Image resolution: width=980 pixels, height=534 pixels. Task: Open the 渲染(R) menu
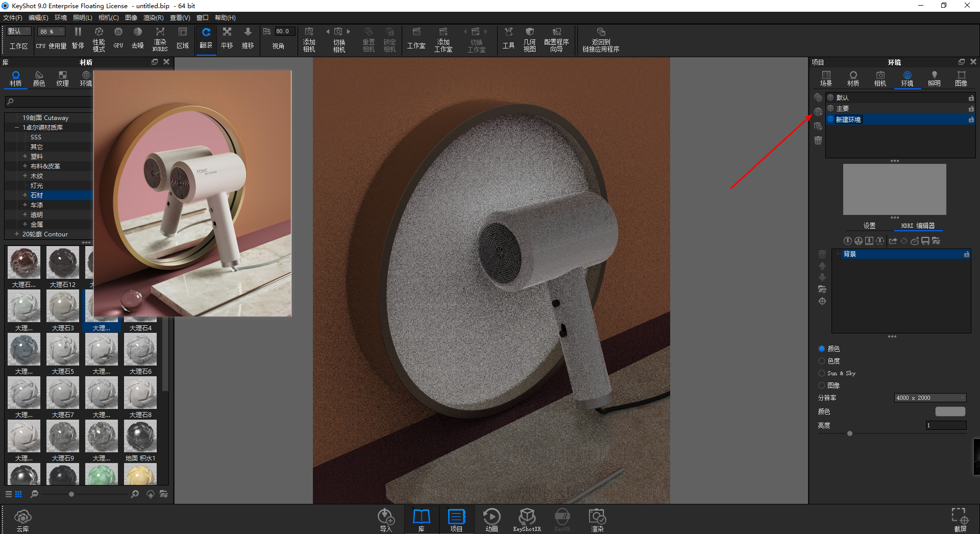coord(153,18)
